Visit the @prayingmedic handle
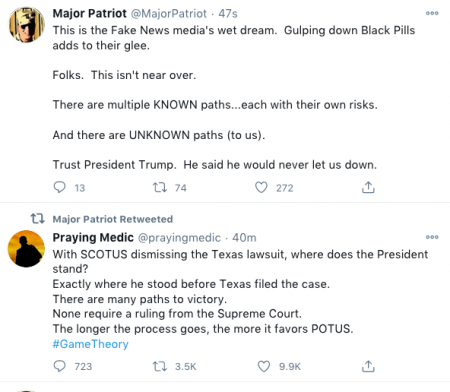The height and width of the screenshot is (392, 450). click(x=179, y=238)
